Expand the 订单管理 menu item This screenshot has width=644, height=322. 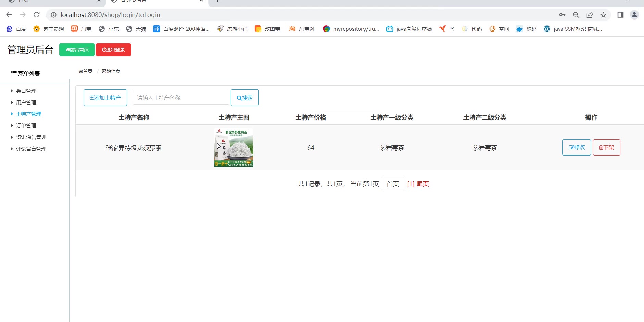(26, 126)
